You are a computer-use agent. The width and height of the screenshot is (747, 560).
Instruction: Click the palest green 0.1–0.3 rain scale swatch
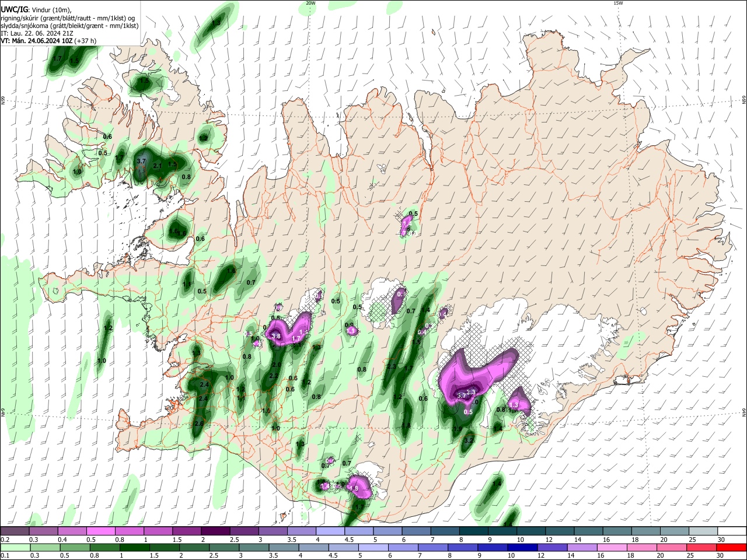point(15,547)
